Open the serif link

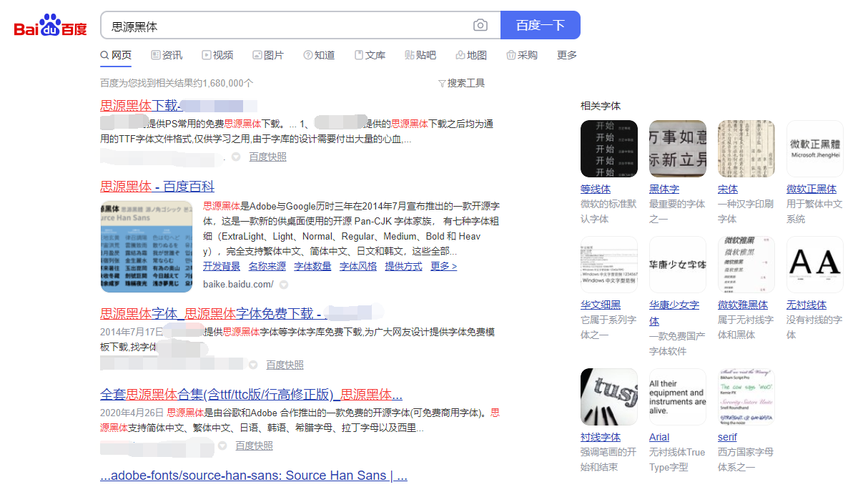[x=727, y=437]
